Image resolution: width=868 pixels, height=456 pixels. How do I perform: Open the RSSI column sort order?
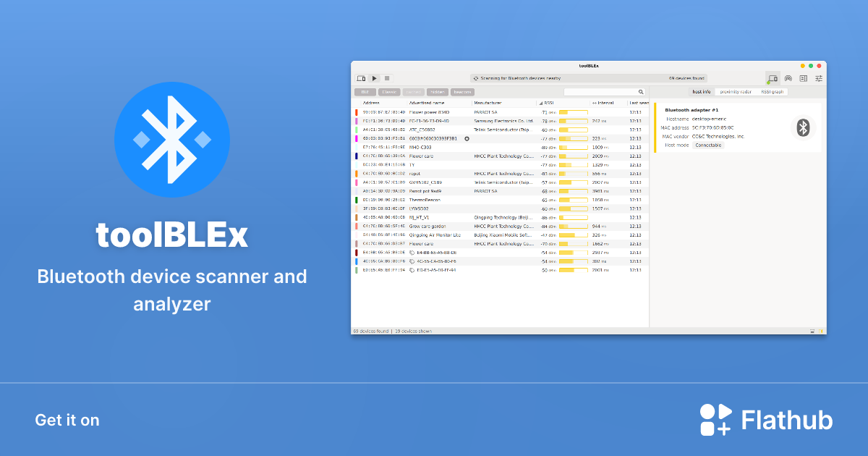click(548, 103)
